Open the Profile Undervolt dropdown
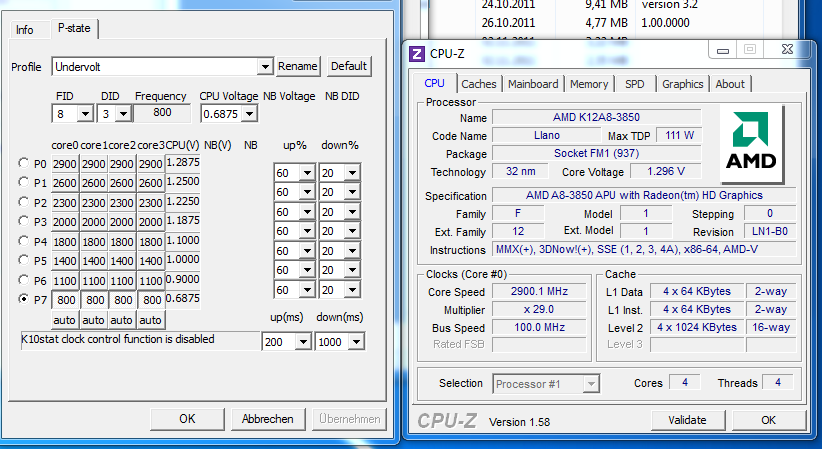This screenshot has width=822, height=449. click(265, 67)
